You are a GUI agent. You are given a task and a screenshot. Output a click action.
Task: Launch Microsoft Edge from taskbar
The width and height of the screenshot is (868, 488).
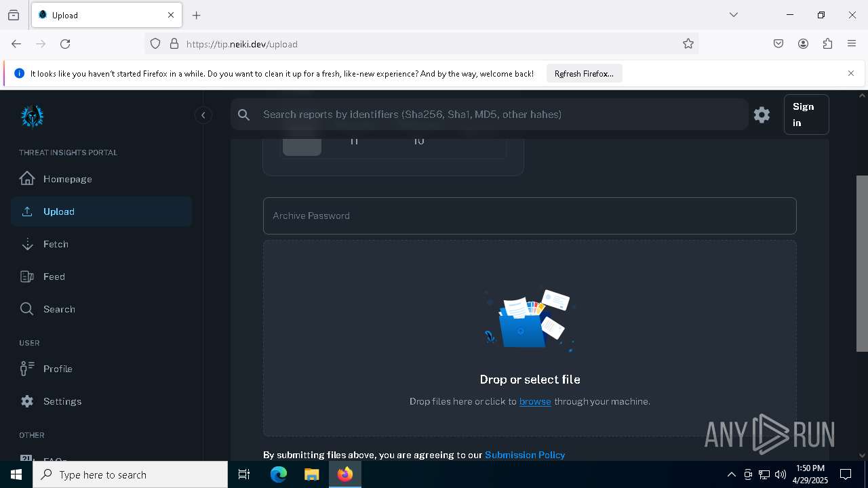click(279, 474)
